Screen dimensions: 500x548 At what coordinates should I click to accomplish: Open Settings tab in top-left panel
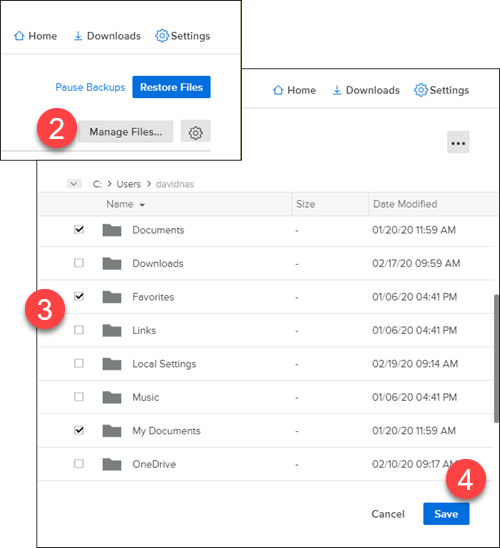(x=183, y=36)
